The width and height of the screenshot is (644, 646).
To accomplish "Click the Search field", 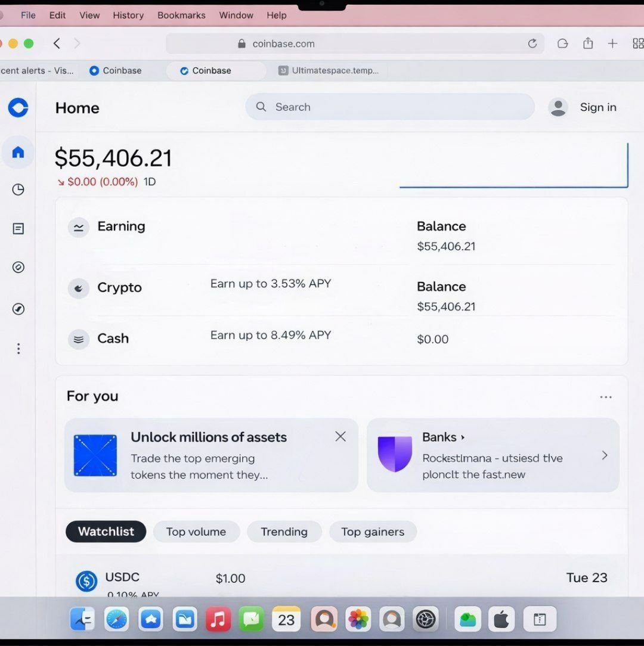I will [x=389, y=107].
